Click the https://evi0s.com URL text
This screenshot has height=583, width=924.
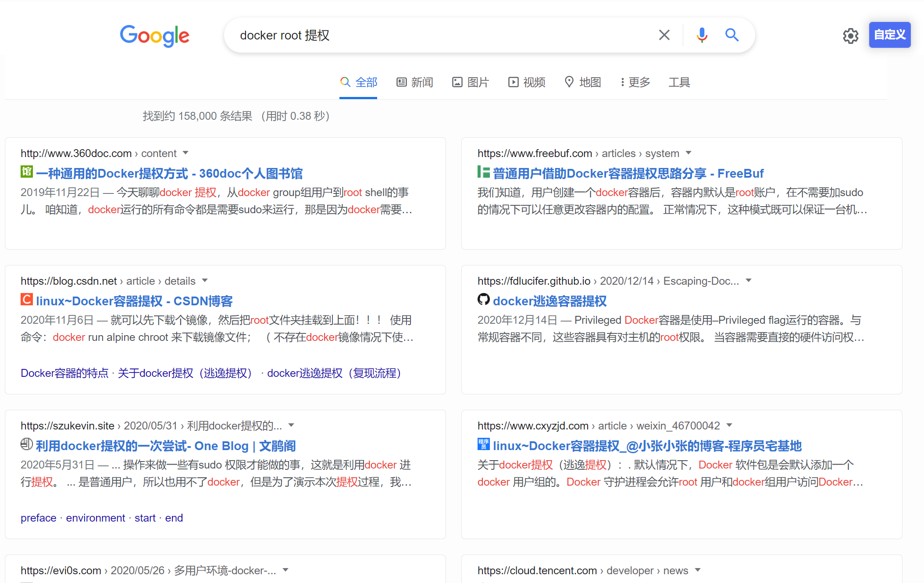click(61, 571)
